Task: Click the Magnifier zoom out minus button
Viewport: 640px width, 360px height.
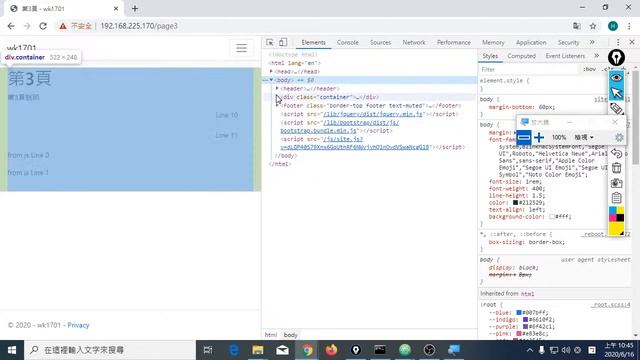Action: (x=524, y=138)
